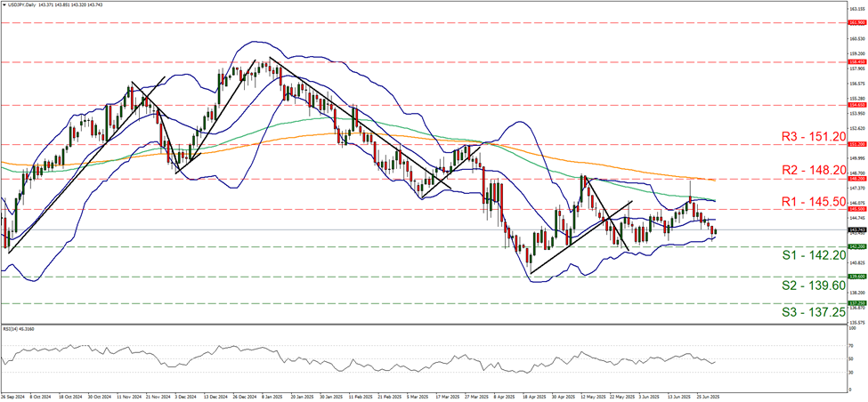Click the USDJPY,Daily chart title text
This screenshot has width=868, height=402.
[x=24, y=4]
